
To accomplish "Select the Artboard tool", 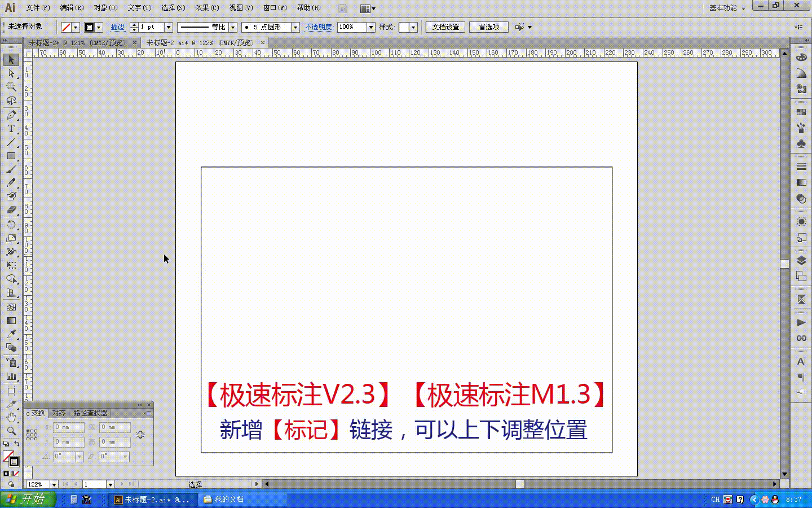I will coord(11,391).
